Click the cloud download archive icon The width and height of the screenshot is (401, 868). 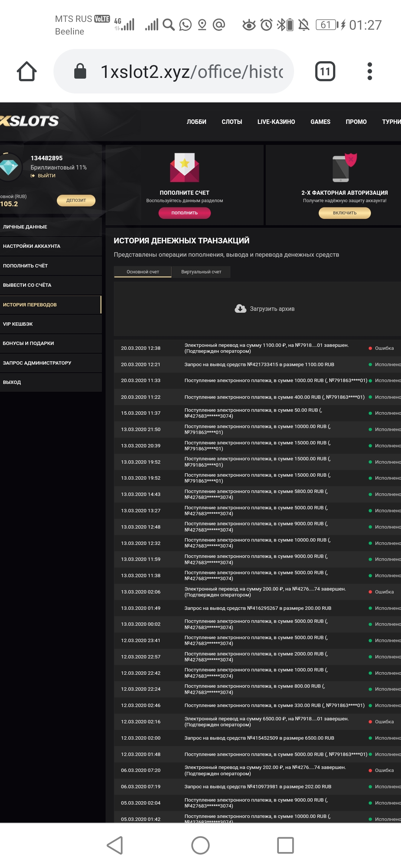(241, 309)
